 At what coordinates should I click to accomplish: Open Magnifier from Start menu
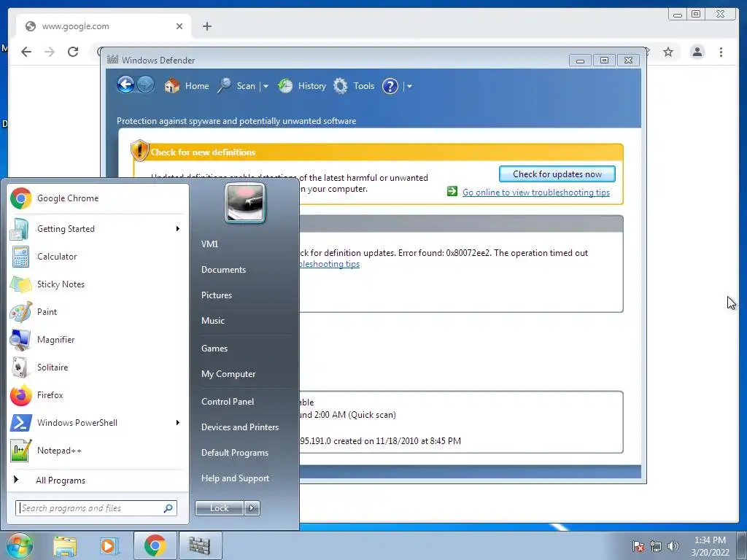pos(97,340)
